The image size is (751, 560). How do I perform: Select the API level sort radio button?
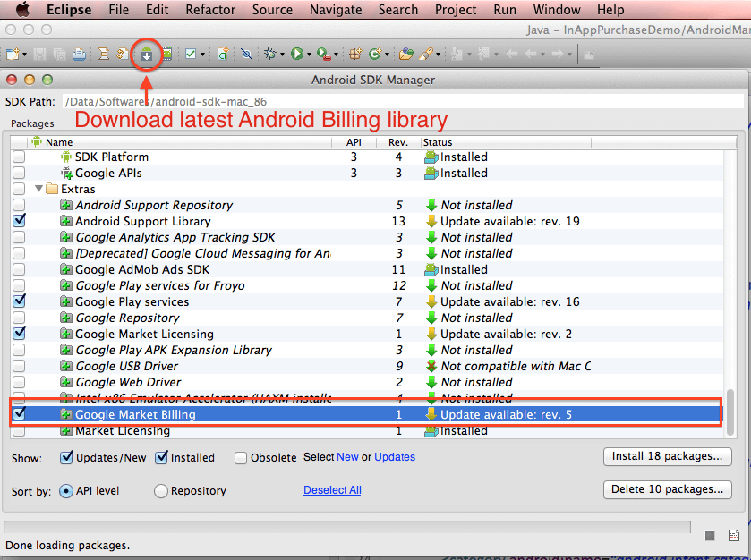pyautogui.click(x=66, y=491)
